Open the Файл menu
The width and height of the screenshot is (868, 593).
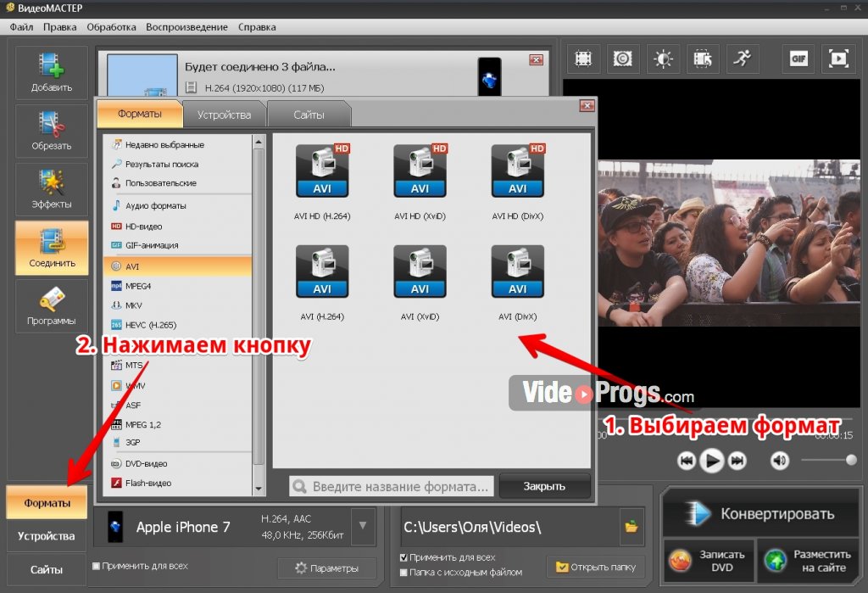pos(21,27)
